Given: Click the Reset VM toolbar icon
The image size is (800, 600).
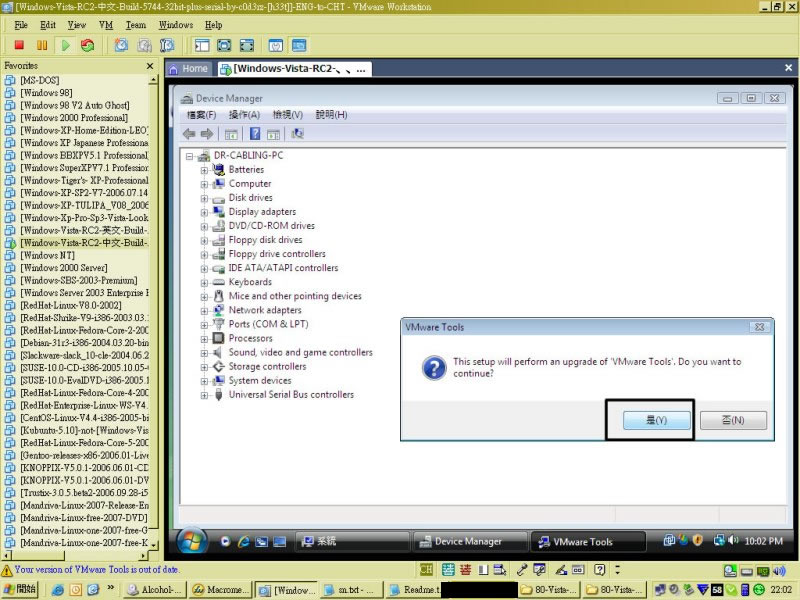Looking at the screenshot, I should click(x=87, y=45).
